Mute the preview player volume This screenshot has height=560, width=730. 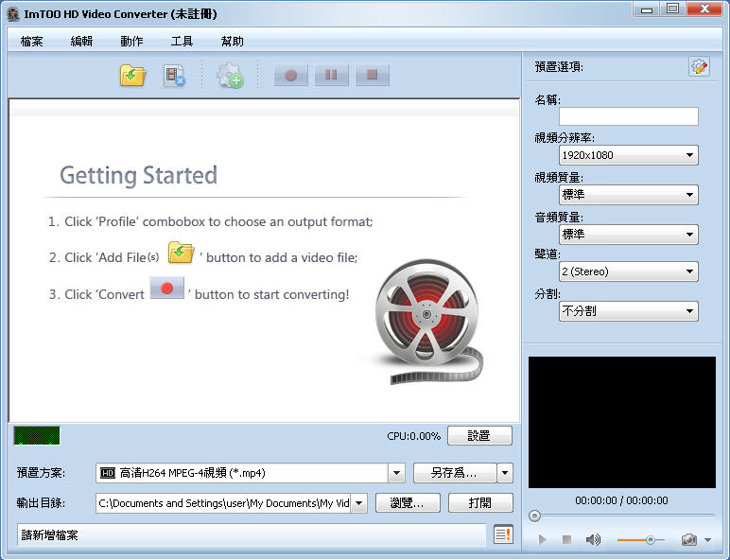(593, 539)
